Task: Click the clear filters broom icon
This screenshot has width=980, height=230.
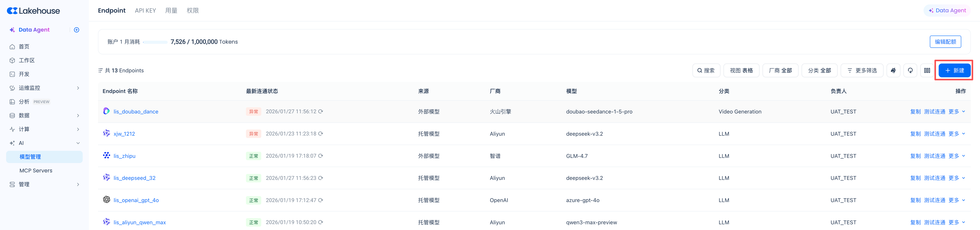Action: tap(893, 70)
